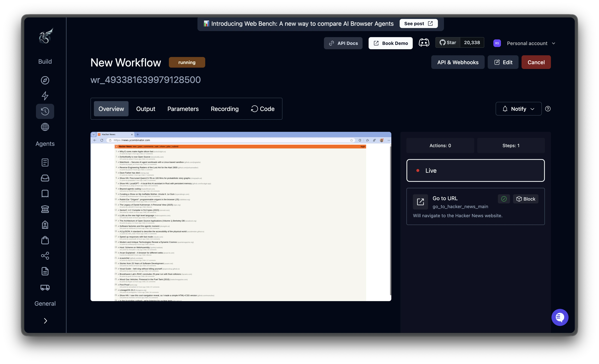Select the history icon in the Build sidebar

pyautogui.click(x=45, y=111)
